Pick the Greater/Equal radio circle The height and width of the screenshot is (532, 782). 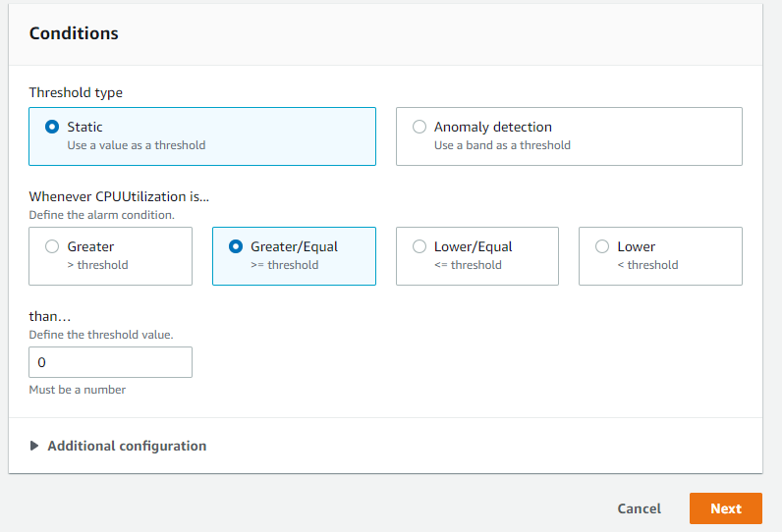[236, 246]
